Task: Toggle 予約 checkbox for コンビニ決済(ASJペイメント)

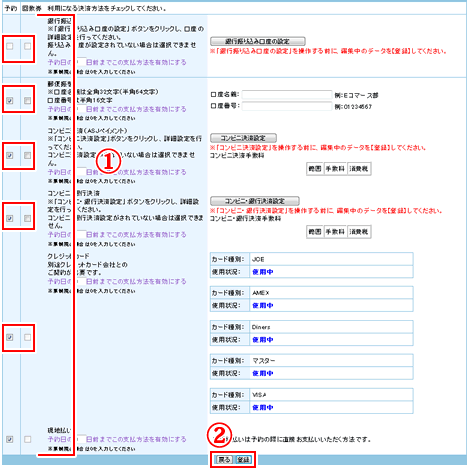Action: pyautogui.click(x=10, y=155)
